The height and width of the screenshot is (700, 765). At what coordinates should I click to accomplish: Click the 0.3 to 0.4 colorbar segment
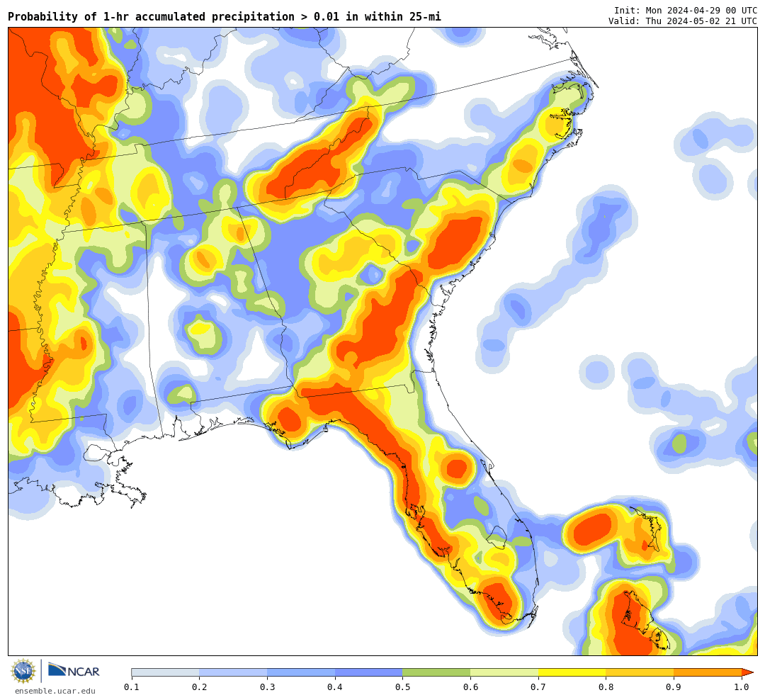[x=301, y=672]
